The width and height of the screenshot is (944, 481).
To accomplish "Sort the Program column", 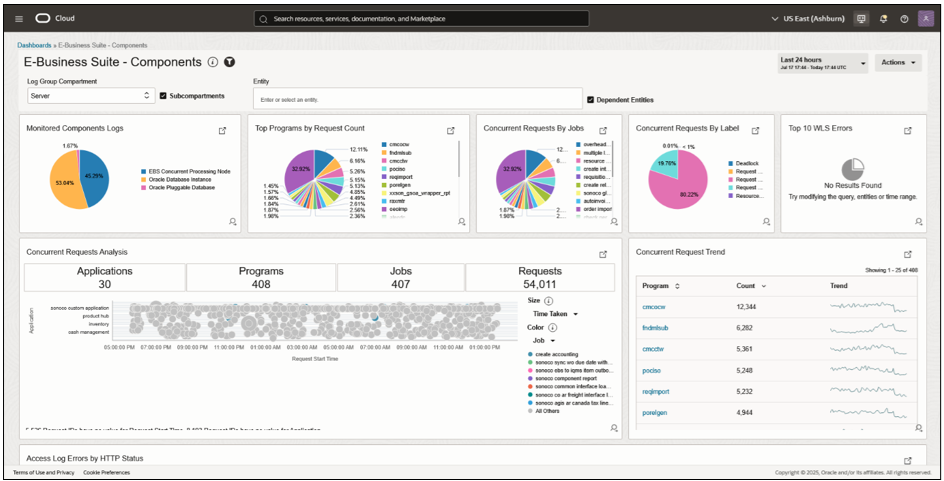I will coord(678,286).
